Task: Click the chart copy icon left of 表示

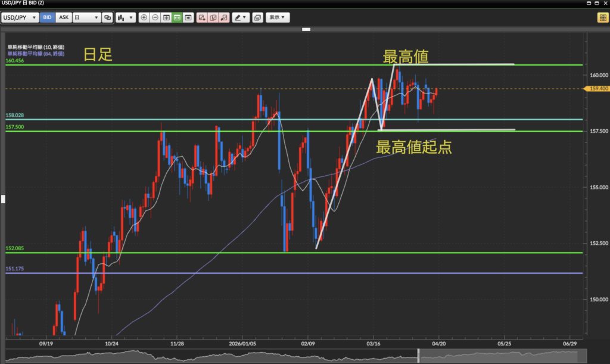Action: [x=257, y=18]
